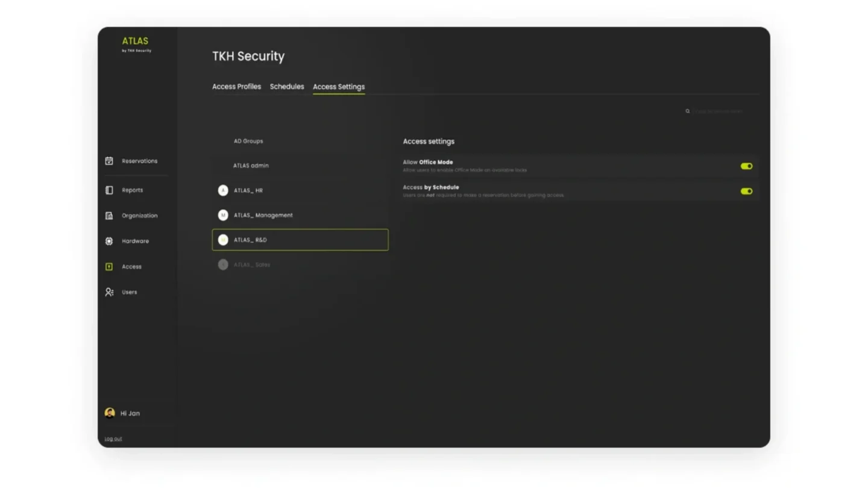The width and height of the screenshot is (868, 488).
Task: Click the search magnifier icon
Action: click(x=687, y=111)
